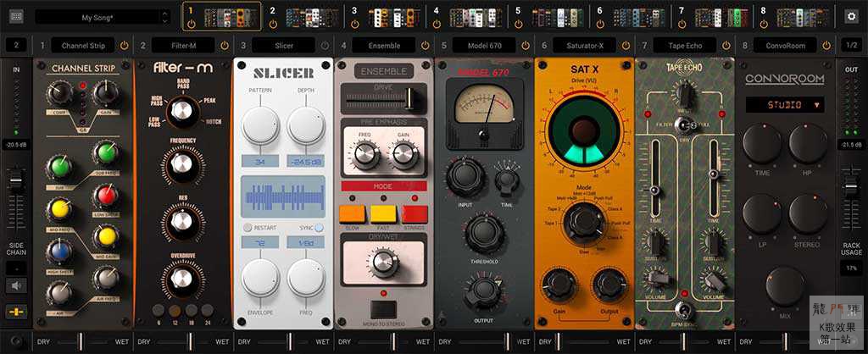868x354 pixels.
Task: Select 12 dB slope on Filter-M
Action: tap(175, 310)
